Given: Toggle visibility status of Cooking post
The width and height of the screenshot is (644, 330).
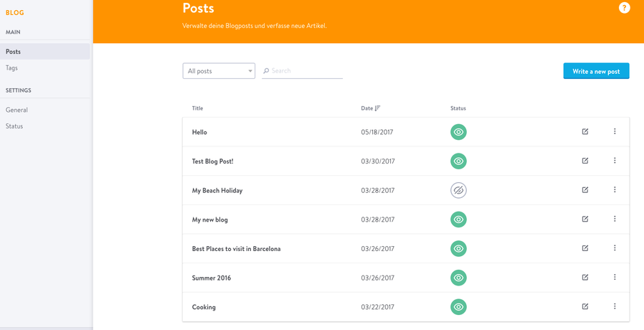Looking at the screenshot, I should pos(458,307).
